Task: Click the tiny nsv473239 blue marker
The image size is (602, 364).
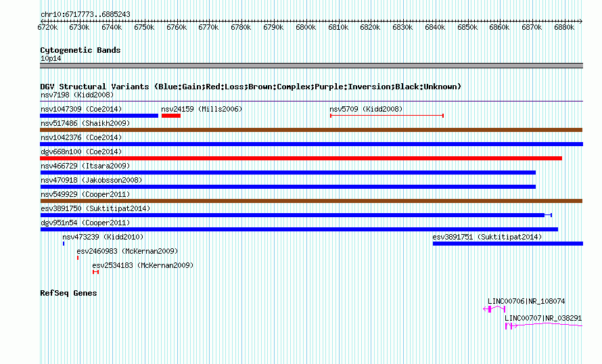Action: (x=64, y=244)
